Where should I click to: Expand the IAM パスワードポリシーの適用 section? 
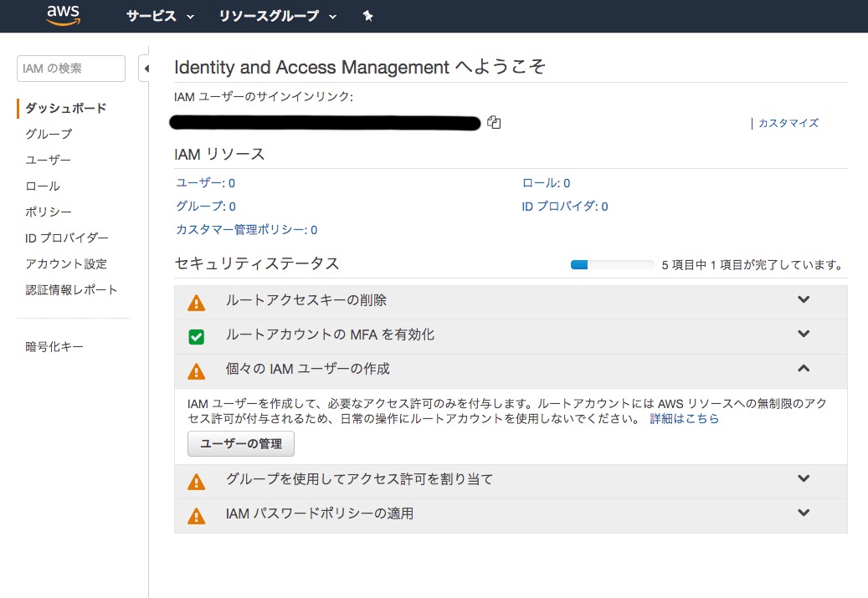(x=803, y=513)
